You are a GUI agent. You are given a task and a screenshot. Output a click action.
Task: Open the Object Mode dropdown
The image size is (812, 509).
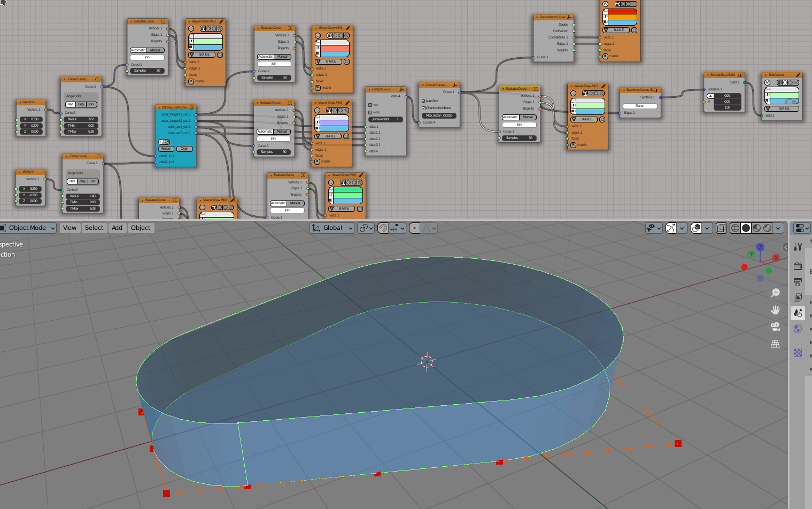(28, 228)
